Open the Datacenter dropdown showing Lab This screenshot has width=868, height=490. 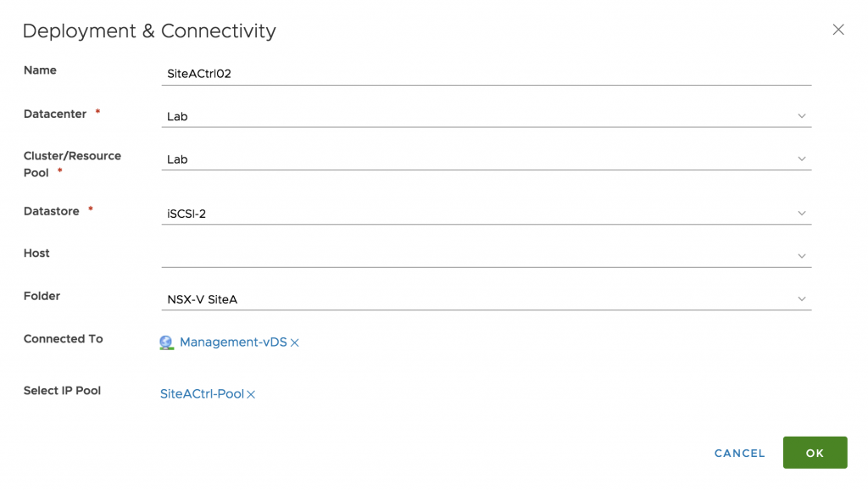(486, 116)
